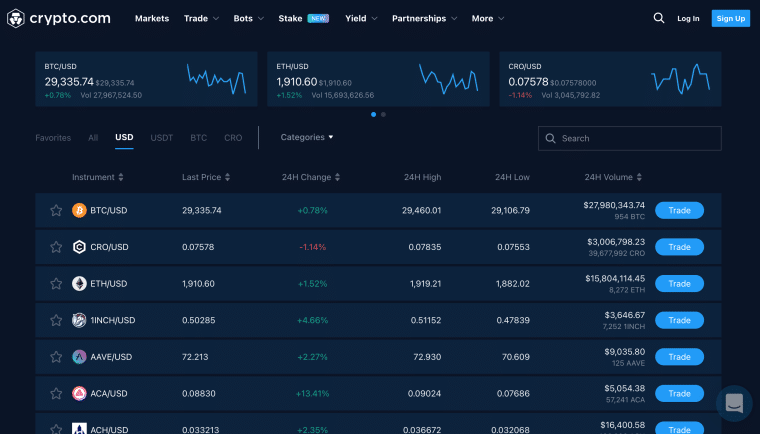Viewport: 760px width, 434px height.
Task: Open the BTC/USD summary card
Action: [x=146, y=79]
